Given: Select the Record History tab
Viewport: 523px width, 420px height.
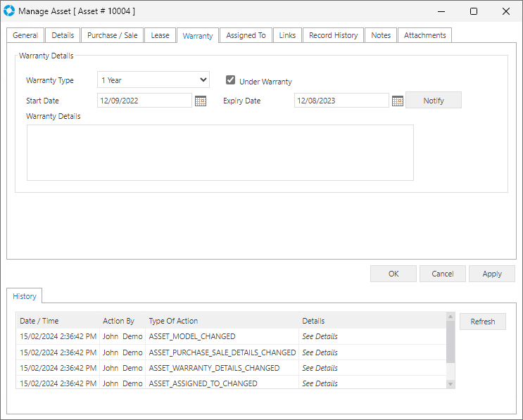Looking at the screenshot, I should [333, 35].
